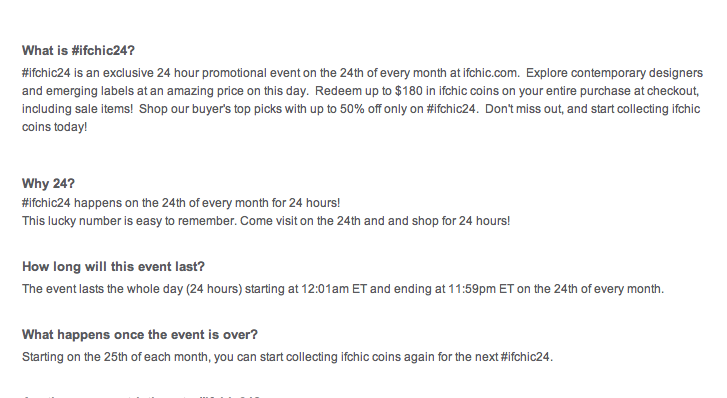Click 'Redeem up to' phrase in first paragraph

354,91
